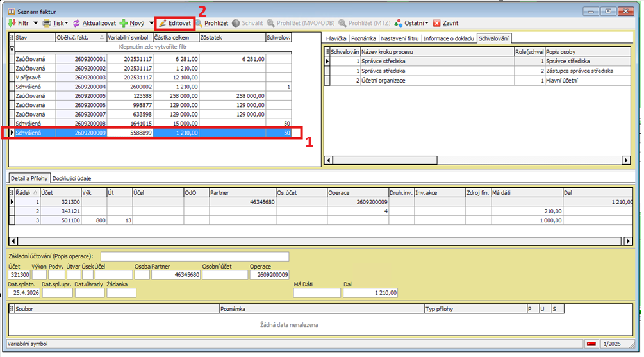The height and width of the screenshot is (357, 644).
Task: Click the Tisk printer icon
Action: (x=47, y=23)
